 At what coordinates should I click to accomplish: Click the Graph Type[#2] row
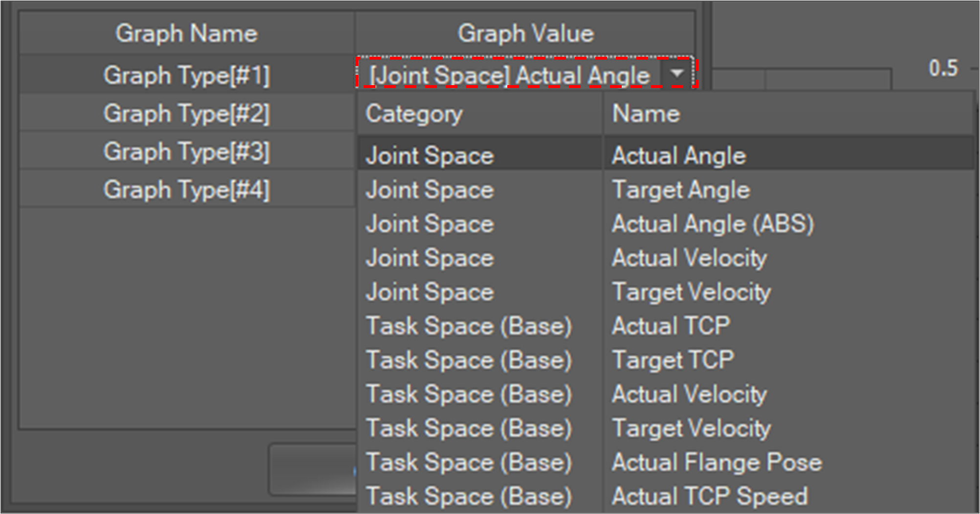186,113
